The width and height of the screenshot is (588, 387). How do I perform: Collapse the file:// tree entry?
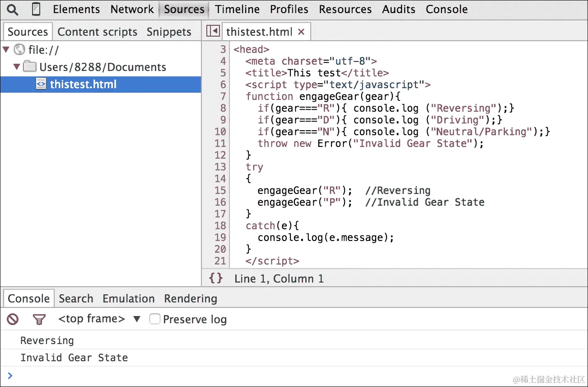click(7, 50)
